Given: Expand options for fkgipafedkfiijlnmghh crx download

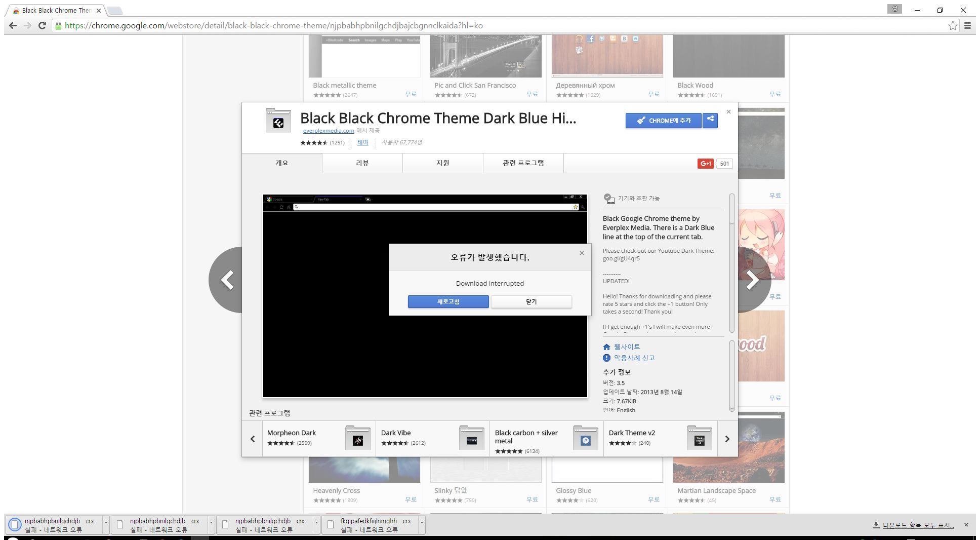Looking at the screenshot, I should coord(422,522).
